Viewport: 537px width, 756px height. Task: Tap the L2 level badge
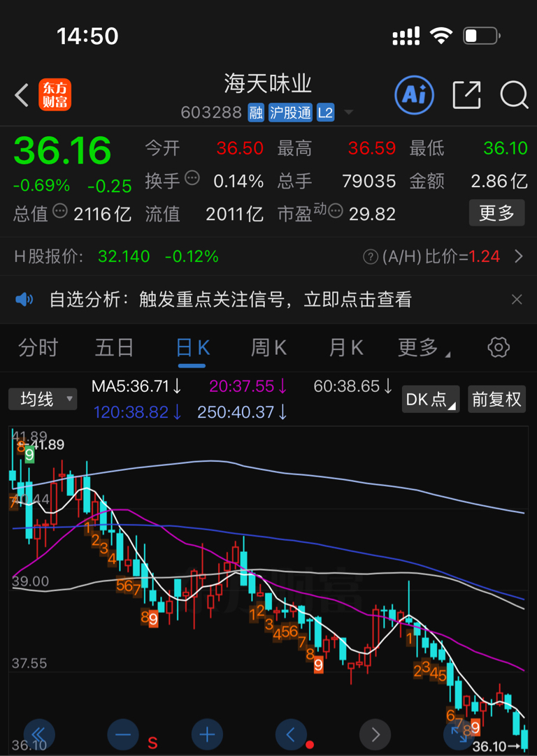(325, 112)
